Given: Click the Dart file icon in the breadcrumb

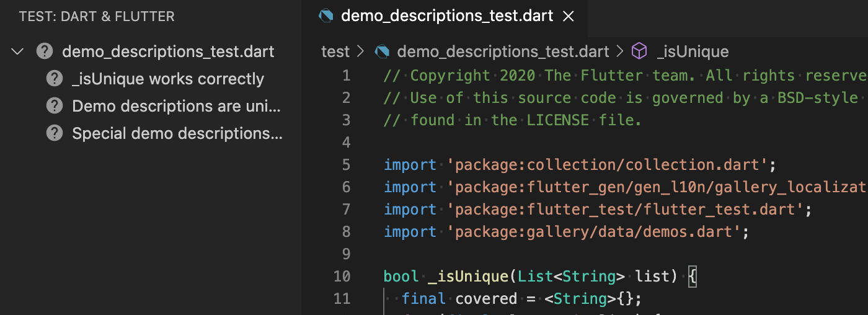Looking at the screenshot, I should [x=383, y=51].
